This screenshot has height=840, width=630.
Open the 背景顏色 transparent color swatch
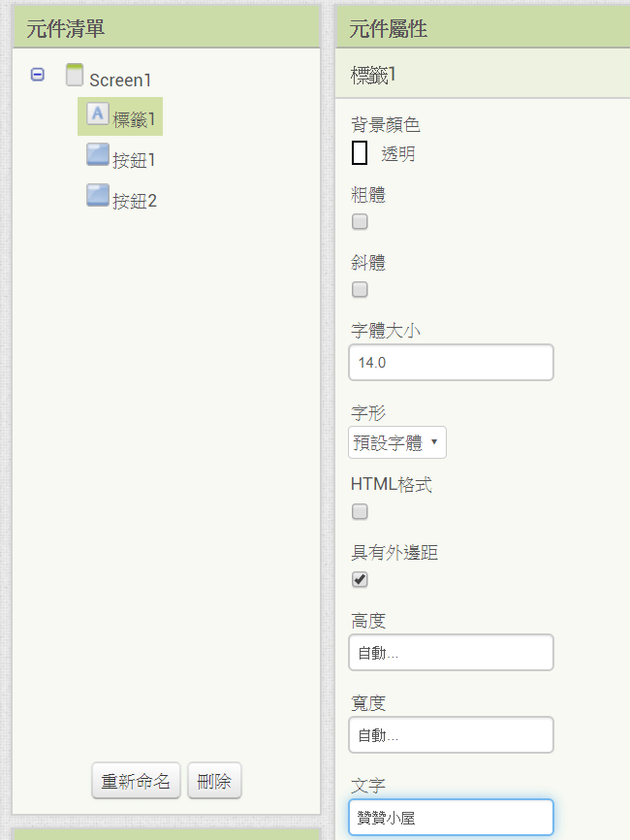coord(360,152)
